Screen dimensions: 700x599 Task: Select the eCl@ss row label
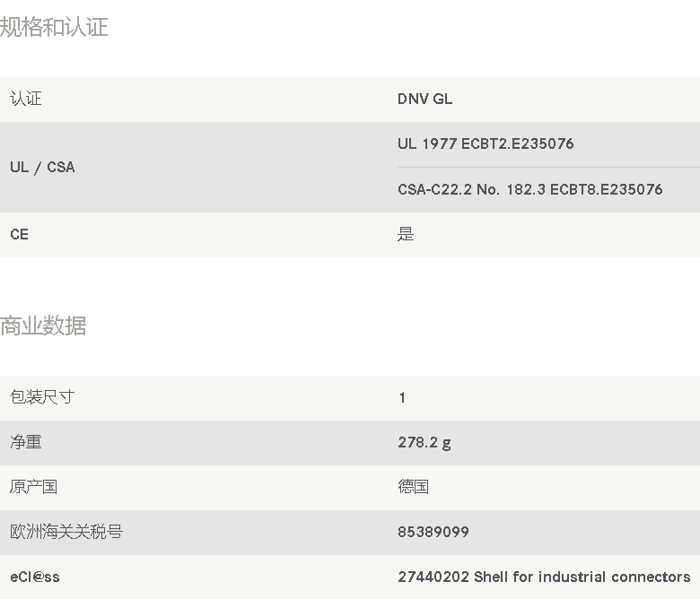pos(35,577)
